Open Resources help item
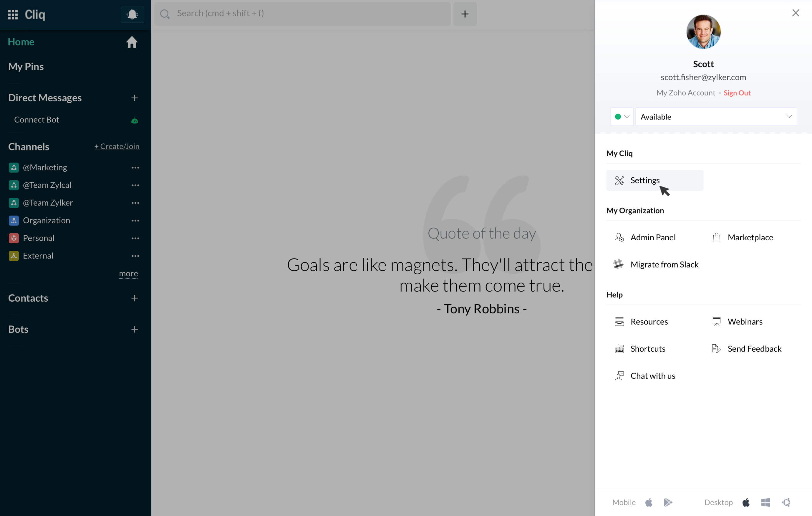Screen dimensions: 812x516 pyautogui.click(x=649, y=322)
